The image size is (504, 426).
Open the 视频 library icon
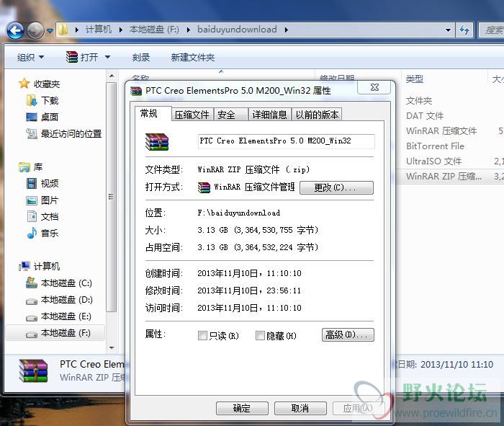(32, 183)
